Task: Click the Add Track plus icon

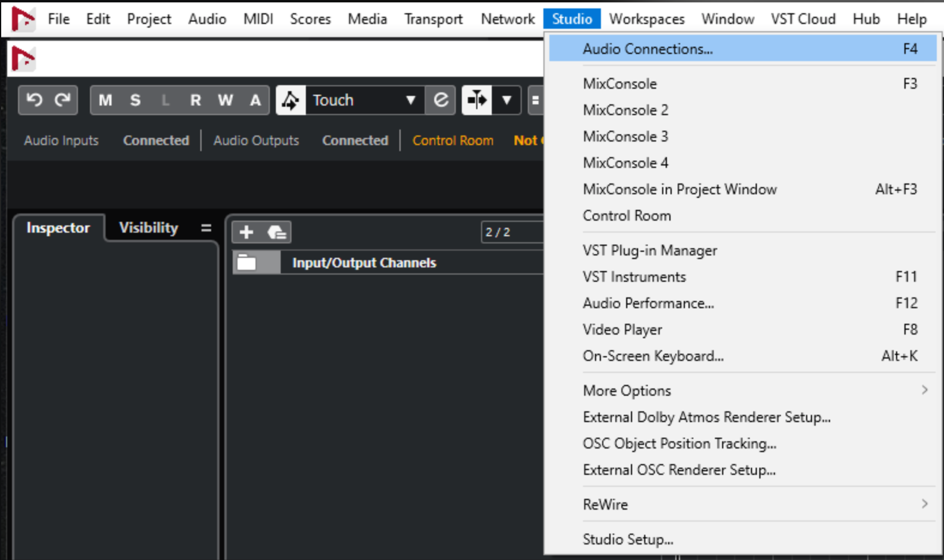Action: tap(246, 232)
